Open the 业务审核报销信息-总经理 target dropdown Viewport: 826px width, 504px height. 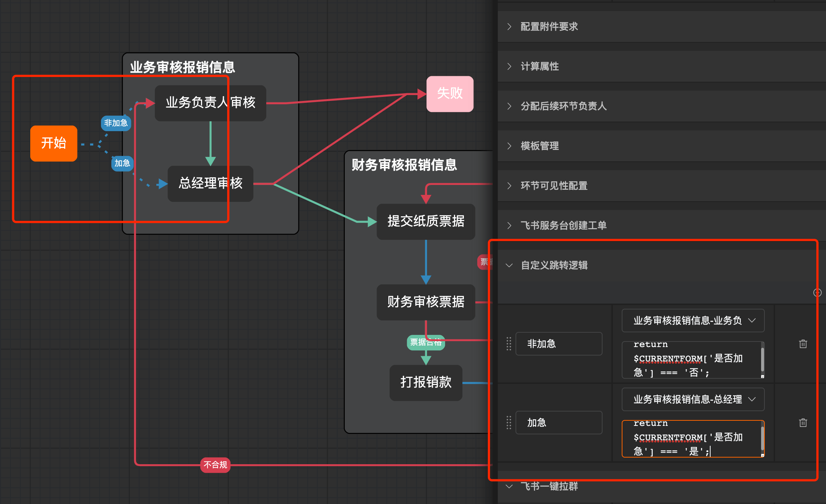point(693,399)
